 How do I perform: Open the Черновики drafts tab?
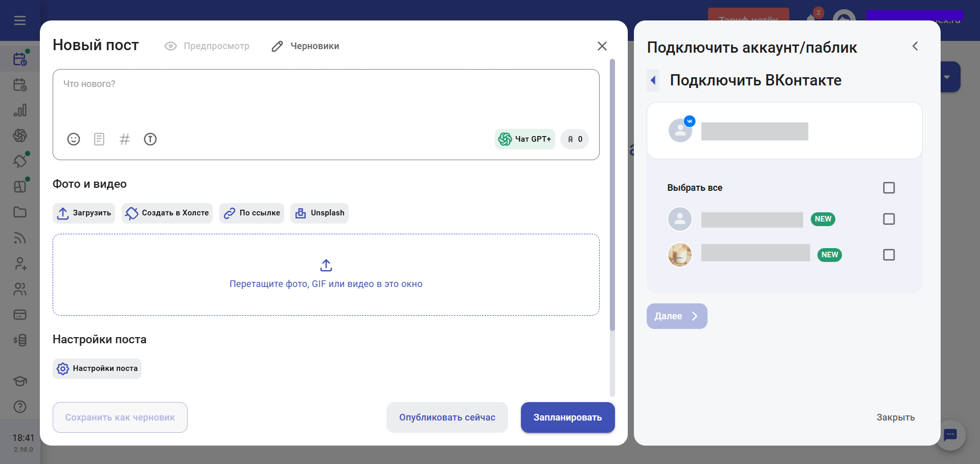tap(305, 46)
